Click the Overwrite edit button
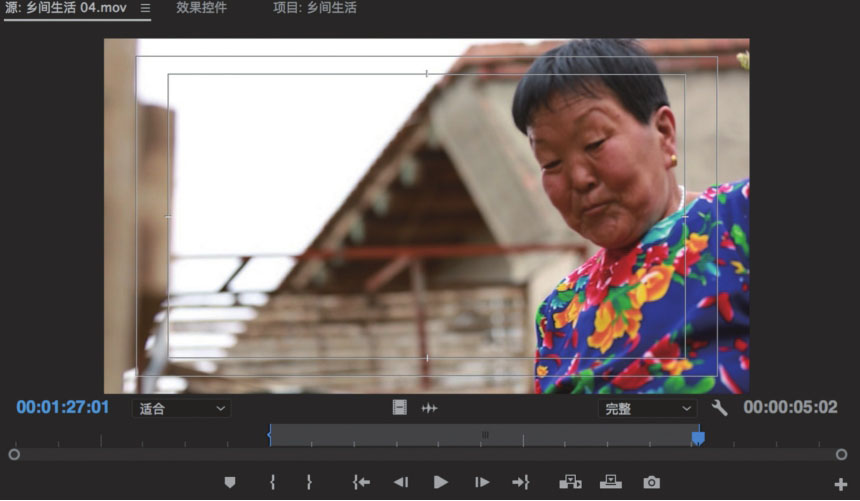860x501 pixels. point(610,482)
